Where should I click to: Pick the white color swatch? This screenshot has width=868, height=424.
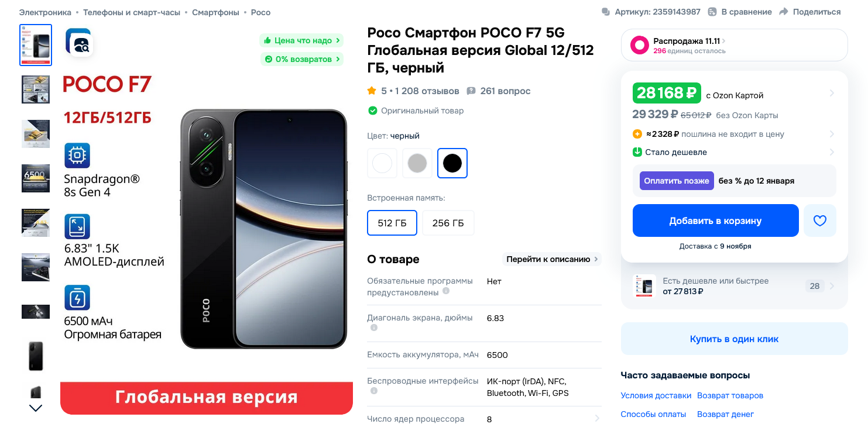coord(382,163)
